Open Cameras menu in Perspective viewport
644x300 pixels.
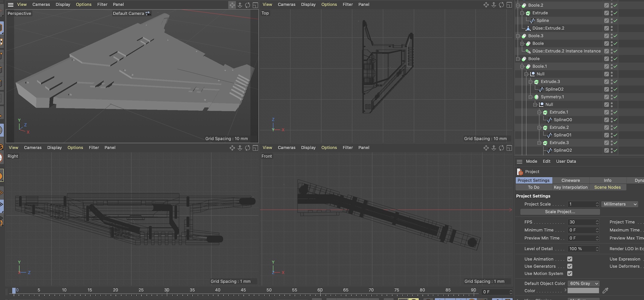tap(41, 5)
